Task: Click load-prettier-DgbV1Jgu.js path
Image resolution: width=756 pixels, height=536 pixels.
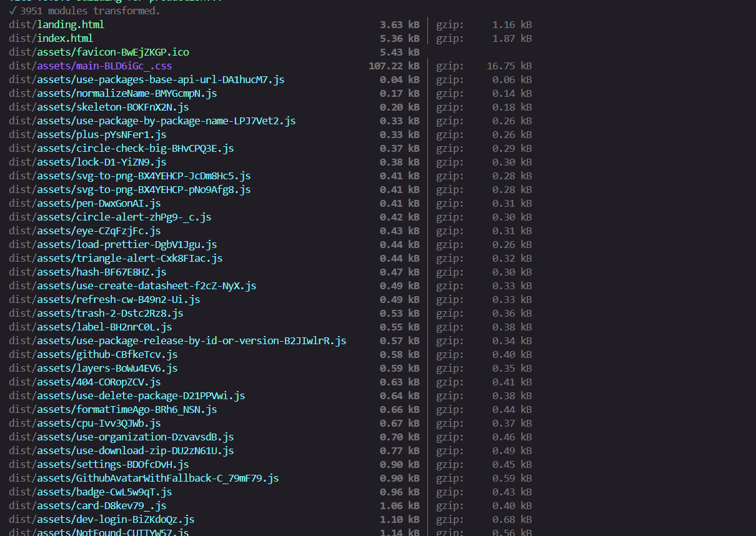Action: click(112, 244)
